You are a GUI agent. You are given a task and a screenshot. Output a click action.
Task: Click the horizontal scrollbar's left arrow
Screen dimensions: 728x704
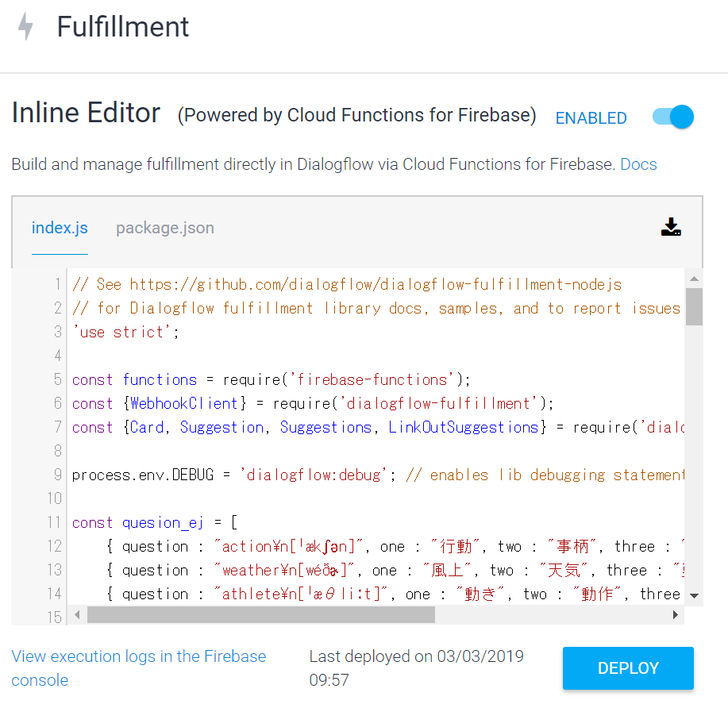point(77,614)
